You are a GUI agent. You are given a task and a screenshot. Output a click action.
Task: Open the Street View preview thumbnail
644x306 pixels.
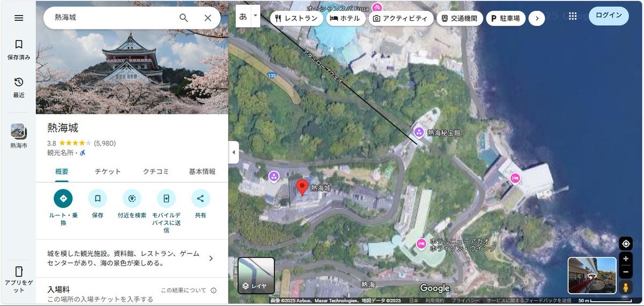pyautogui.click(x=592, y=276)
